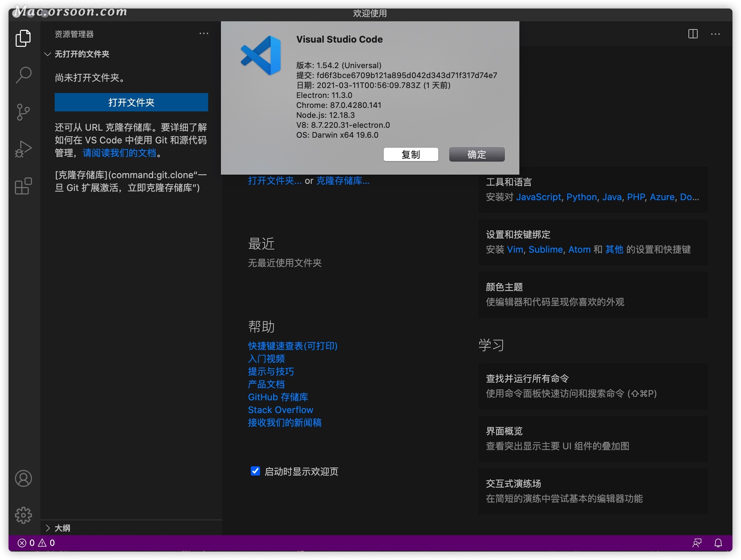
Task: Open the Manage gear icon
Action: [x=23, y=515]
